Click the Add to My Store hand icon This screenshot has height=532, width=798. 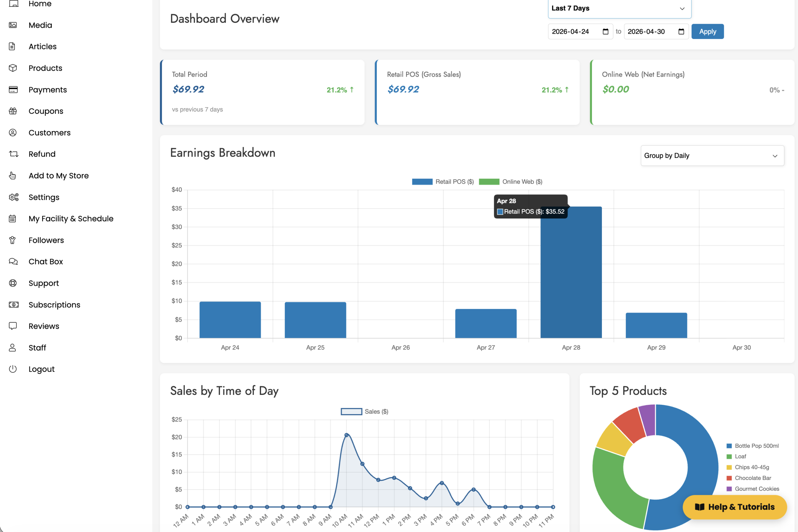pyautogui.click(x=12, y=175)
